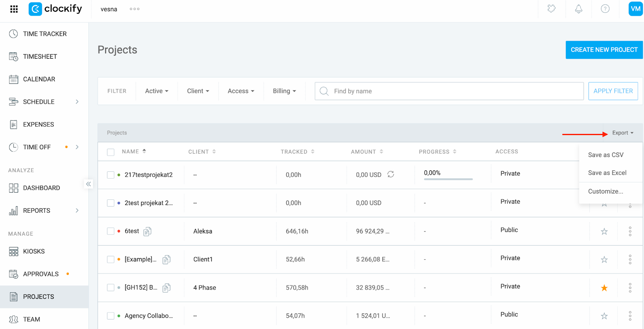
Task: Sort projects by Amount column
Action: click(367, 152)
